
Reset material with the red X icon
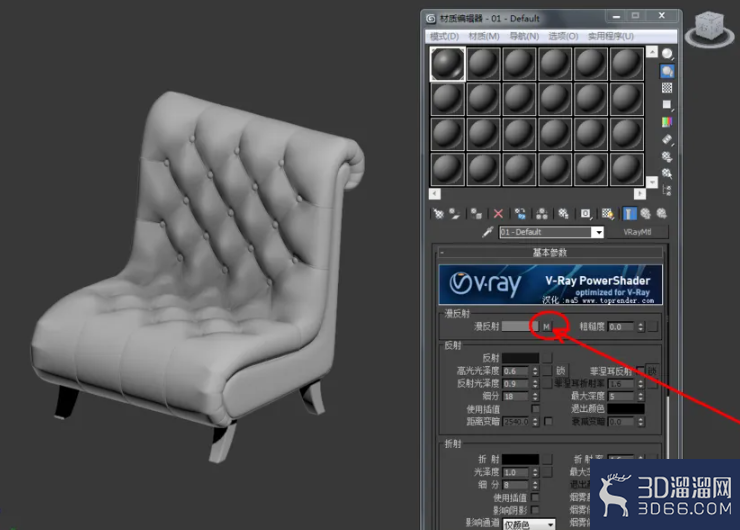pyautogui.click(x=498, y=214)
